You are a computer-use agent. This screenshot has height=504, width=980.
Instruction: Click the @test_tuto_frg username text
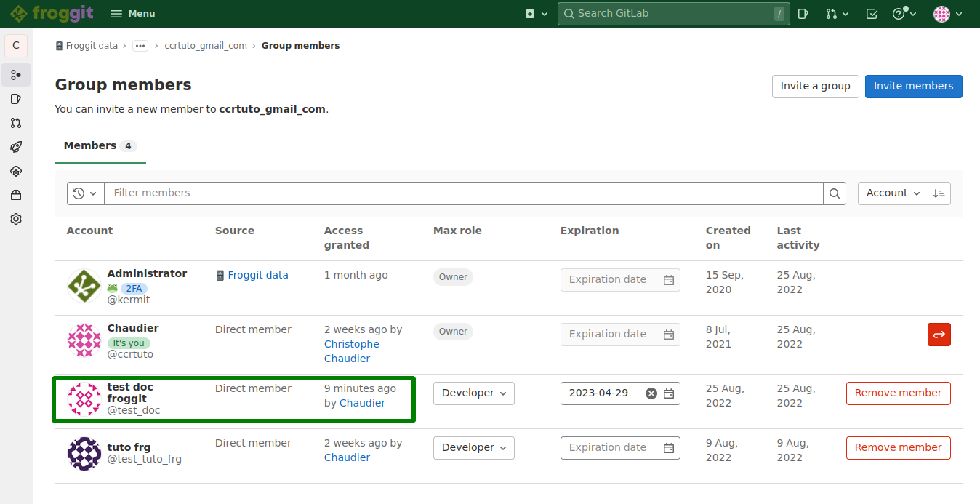point(145,460)
